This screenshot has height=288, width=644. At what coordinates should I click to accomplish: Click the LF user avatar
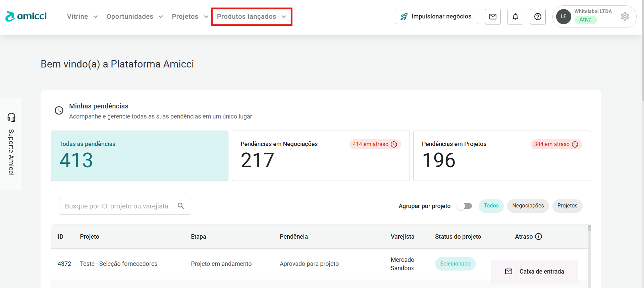pyautogui.click(x=563, y=16)
